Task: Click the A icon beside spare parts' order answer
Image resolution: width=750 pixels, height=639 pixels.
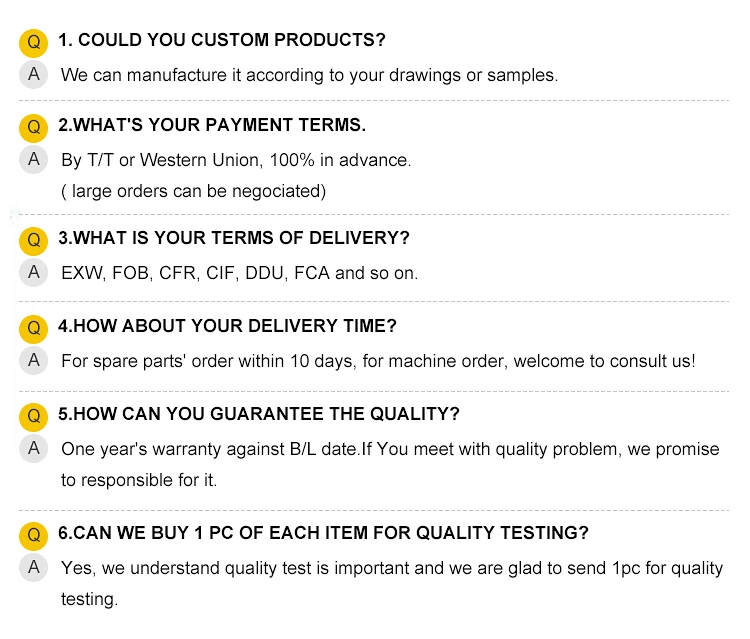Action: point(34,360)
